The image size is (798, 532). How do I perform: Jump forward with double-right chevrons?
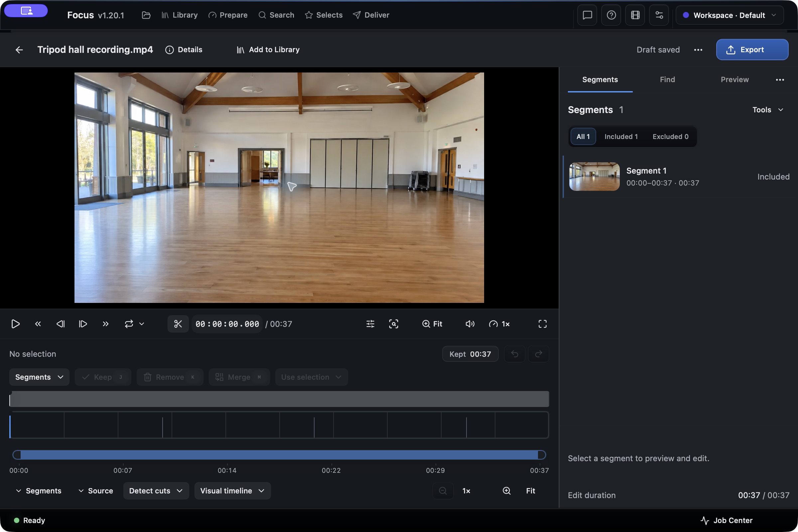pos(105,324)
